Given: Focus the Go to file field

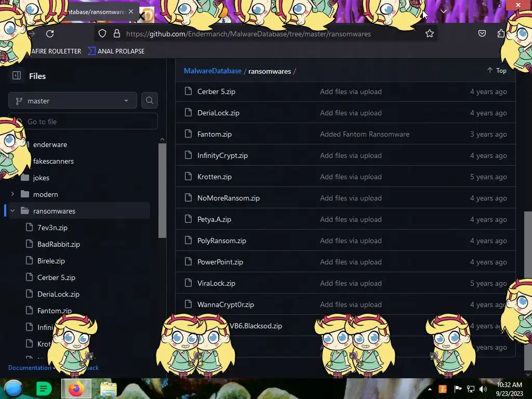Looking at the screenshot, I should tap(83, 122).
